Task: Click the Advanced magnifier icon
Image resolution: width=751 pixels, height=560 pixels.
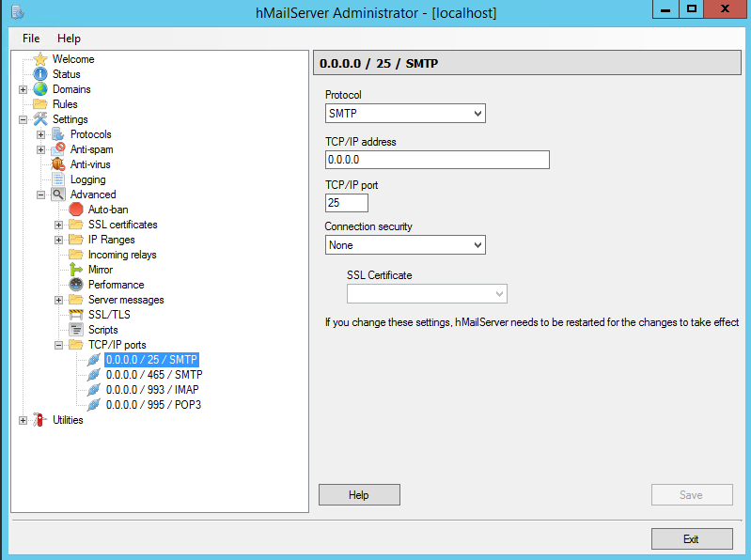Action: click(58, 194)
